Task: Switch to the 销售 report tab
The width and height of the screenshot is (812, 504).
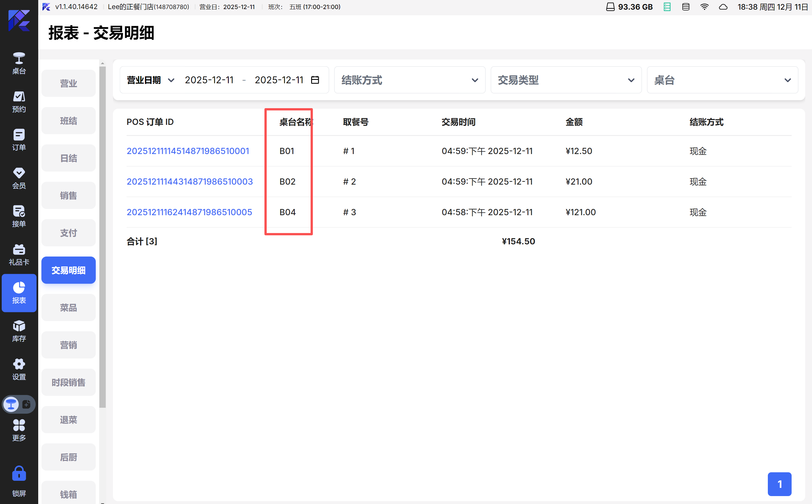Action: (x=68, y=195)
